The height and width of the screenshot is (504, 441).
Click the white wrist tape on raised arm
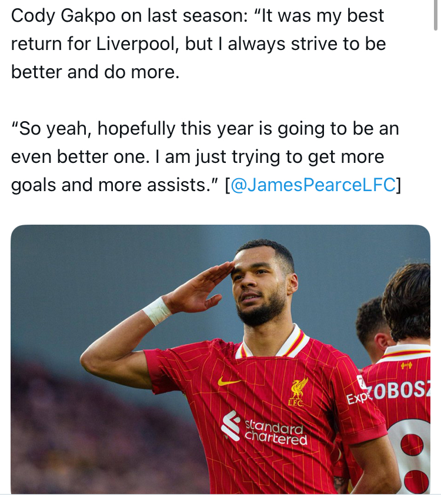[157, 311]
